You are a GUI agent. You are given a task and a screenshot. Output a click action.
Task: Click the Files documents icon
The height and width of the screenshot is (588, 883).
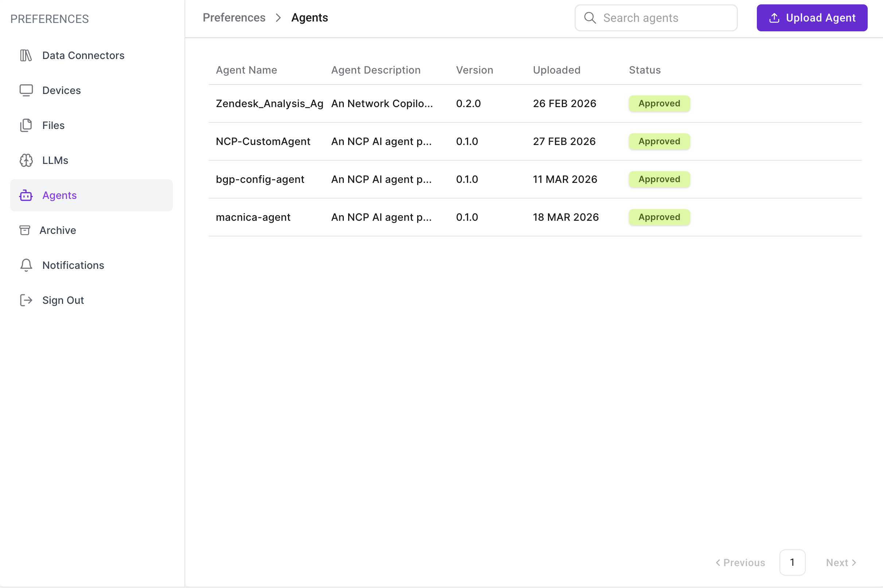pos(26,125)
